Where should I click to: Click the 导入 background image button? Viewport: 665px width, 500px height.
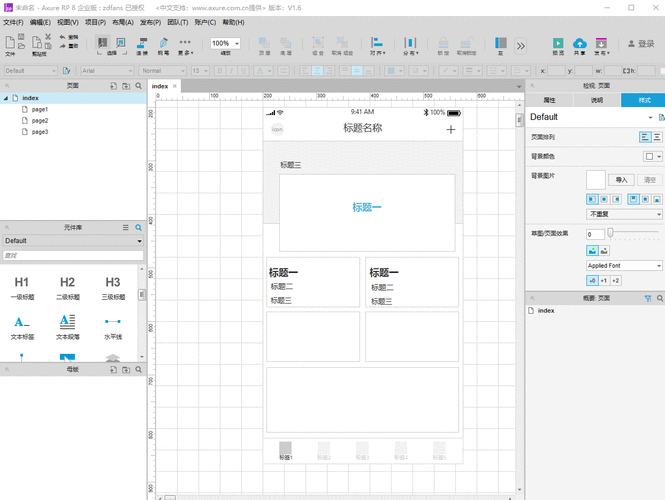click(x=622, y=179)
